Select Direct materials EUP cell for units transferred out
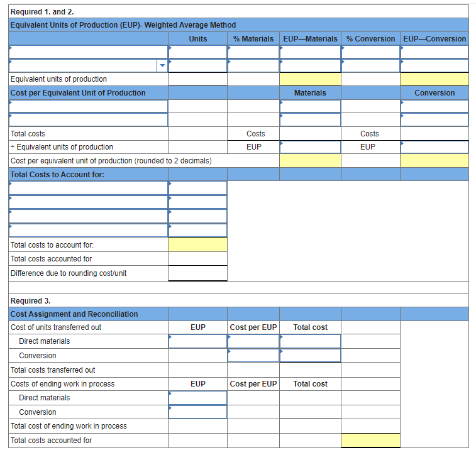 point(197,341)
